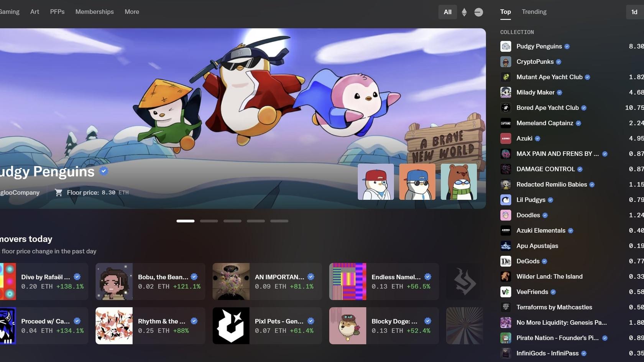Click the Pudgy Penguins collection avatar

pos(506,46)
